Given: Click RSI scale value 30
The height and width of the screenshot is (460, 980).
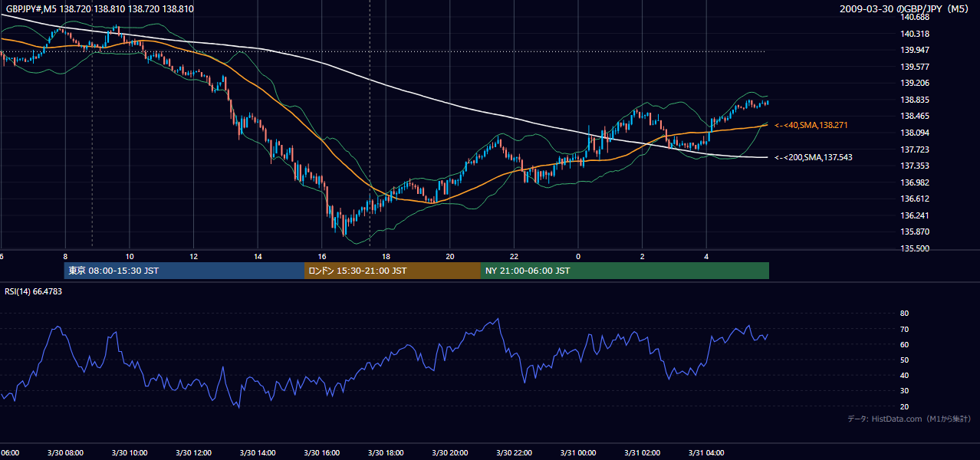Looking at the screenshot, I should pos(904,391).
